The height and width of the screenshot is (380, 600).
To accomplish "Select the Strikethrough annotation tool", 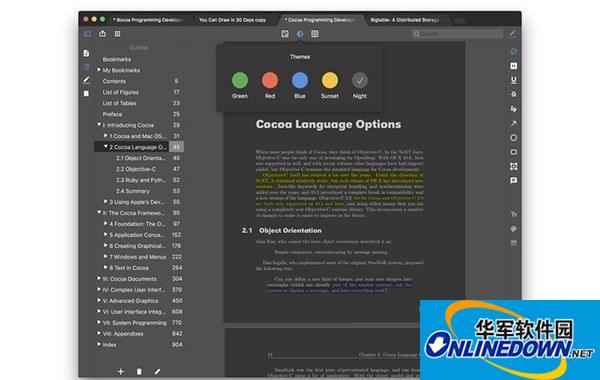I will [x=514, y=94].
